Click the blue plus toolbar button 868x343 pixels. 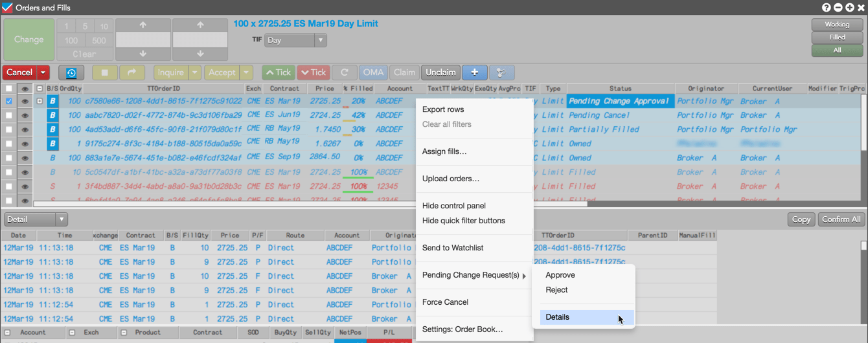pyautogui.click(x=474, y=72)
